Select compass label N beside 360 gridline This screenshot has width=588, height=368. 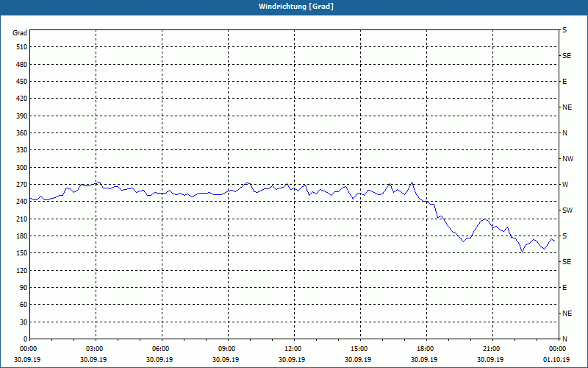tap(564, 133)
